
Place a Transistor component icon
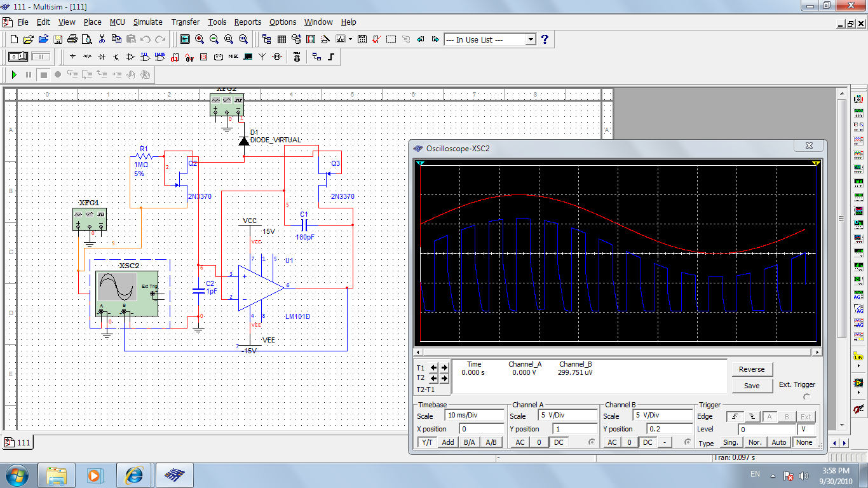[116, 57]
